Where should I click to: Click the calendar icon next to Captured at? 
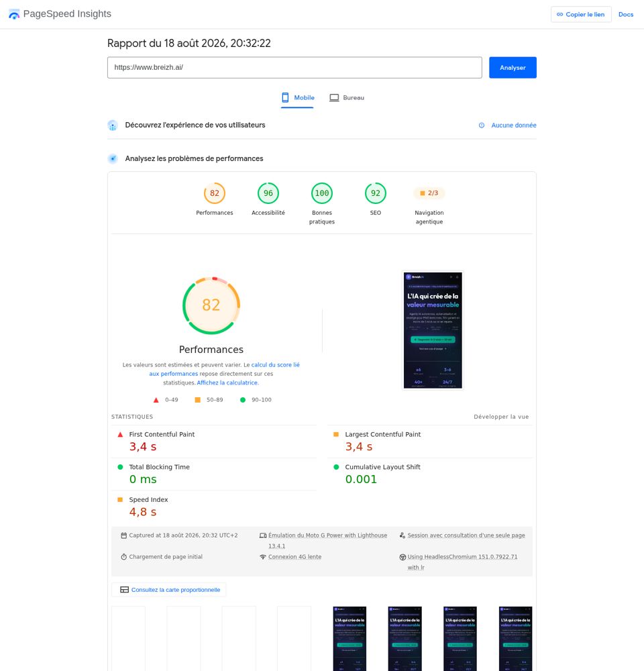(x=123, y=535)
